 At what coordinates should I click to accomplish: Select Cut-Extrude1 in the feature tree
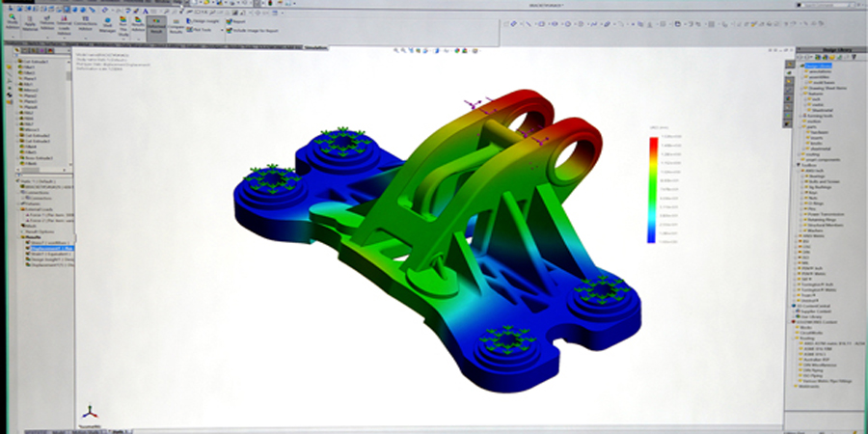pyautogui.click(x=33, y=62)
